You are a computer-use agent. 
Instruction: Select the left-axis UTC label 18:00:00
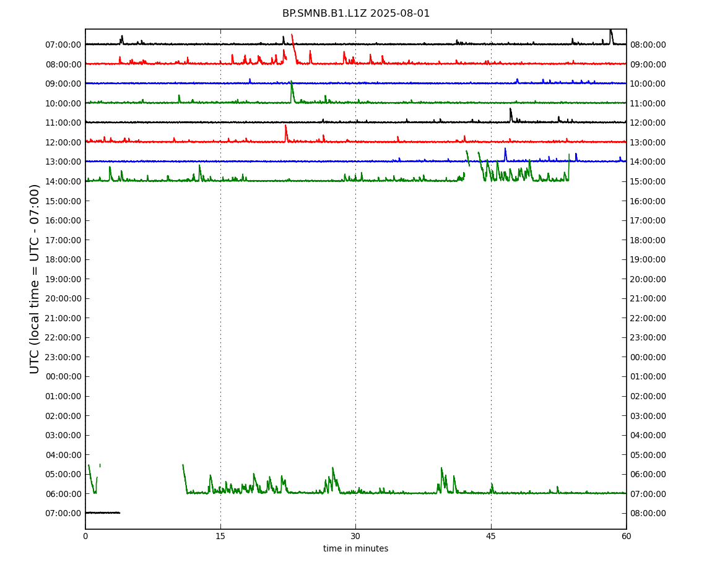click(63, 260)
